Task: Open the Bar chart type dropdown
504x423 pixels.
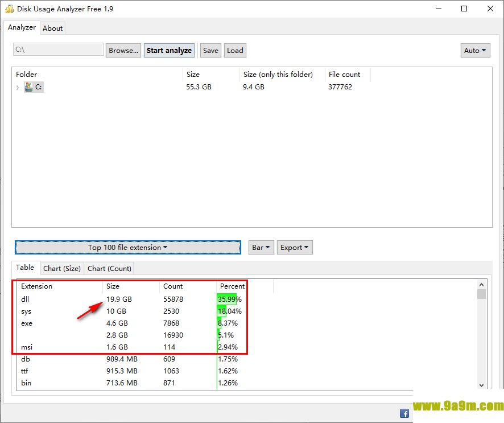Action: [261, 247]
